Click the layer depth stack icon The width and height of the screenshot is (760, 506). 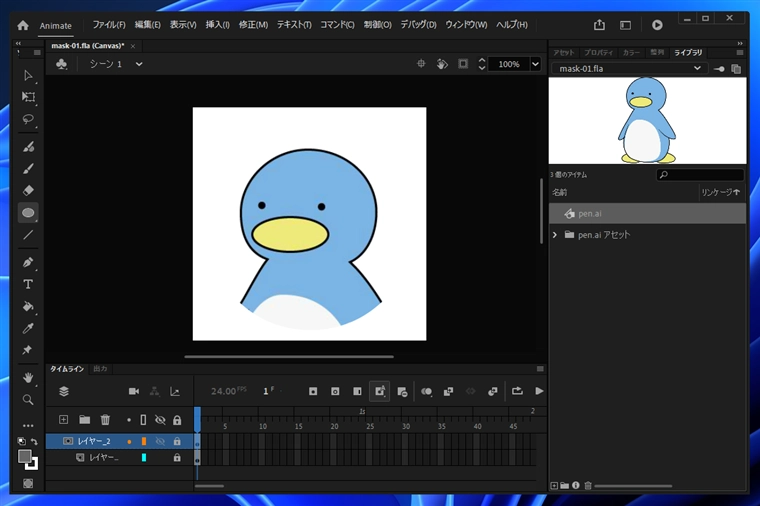click(x=64, y=391)
